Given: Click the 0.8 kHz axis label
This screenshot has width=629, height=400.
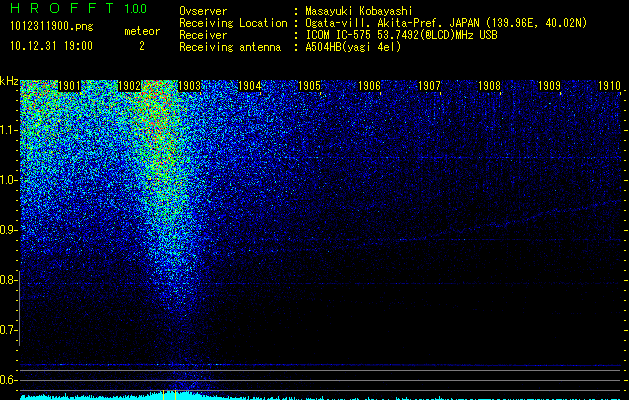Looking at the screenshot, I should point(9,280).
